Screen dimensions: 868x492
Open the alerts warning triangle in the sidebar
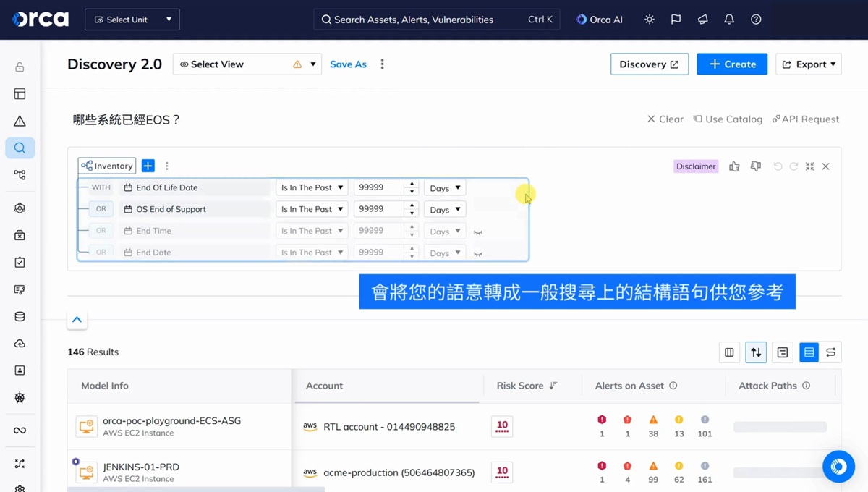click(x=20, y=121)
